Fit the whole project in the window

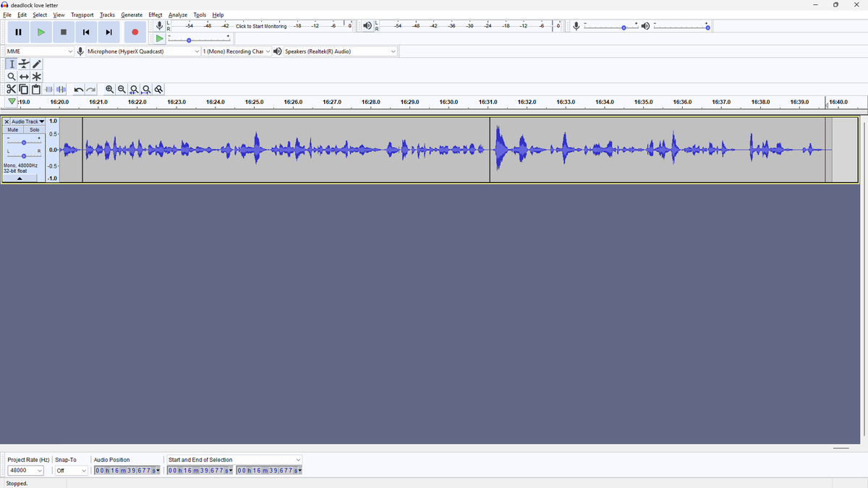pos(146,90)
